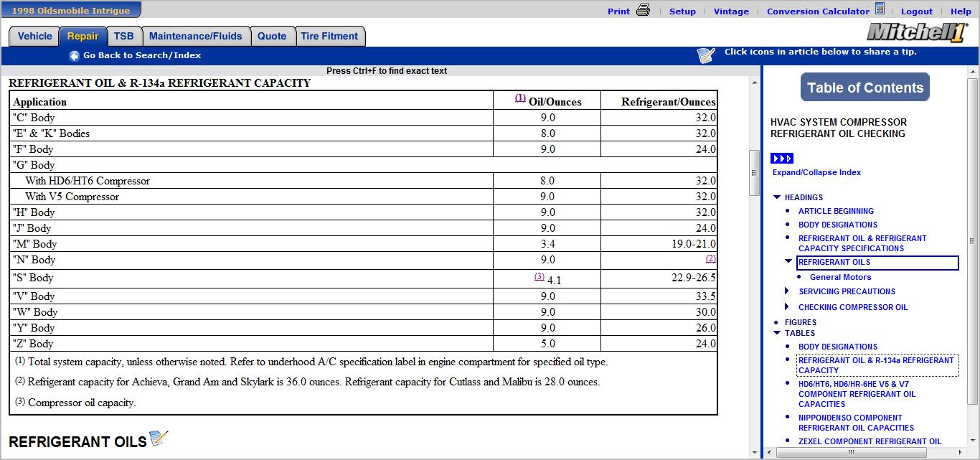980x460 pixels.
Task: Click the tip icon beside REFRIGERANT OILS heading
Action: pos(159,438)
